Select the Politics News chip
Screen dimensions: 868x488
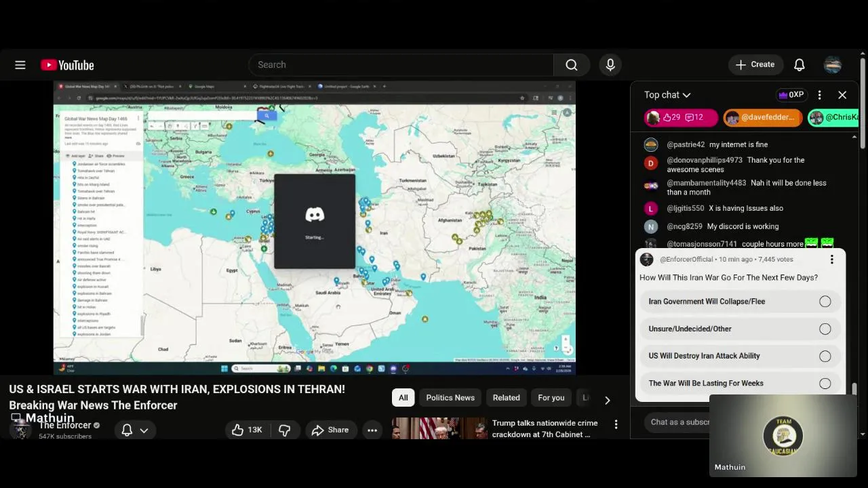tap(450, 398)
